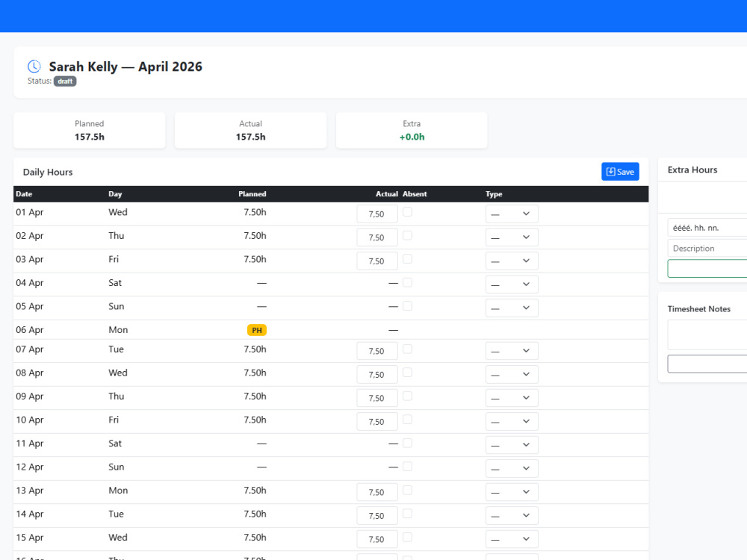Click the Type column header

[494, 194]
